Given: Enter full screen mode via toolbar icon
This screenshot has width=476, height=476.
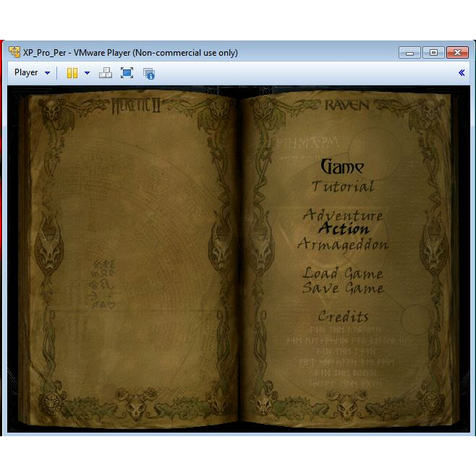Looking at the screenshot, I should pyautogui.click(x=127, y=73).
